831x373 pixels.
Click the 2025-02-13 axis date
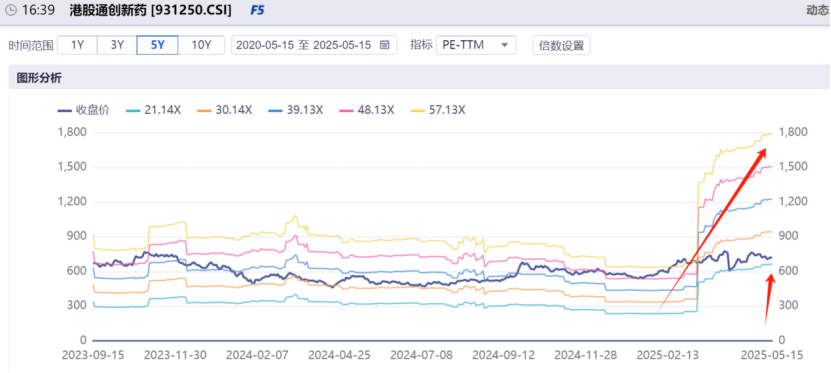coord(667,355)
